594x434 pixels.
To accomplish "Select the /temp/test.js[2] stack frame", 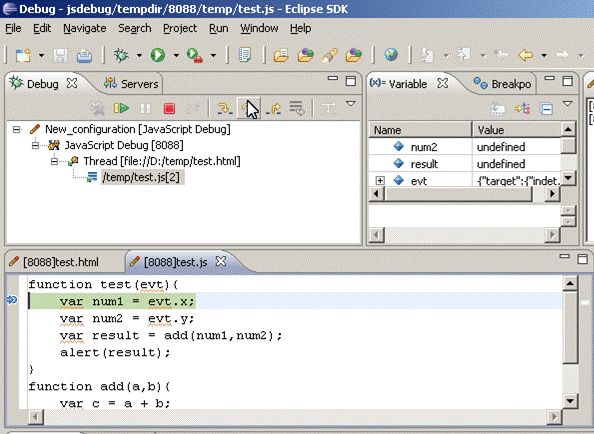I will tap(141, 177).
